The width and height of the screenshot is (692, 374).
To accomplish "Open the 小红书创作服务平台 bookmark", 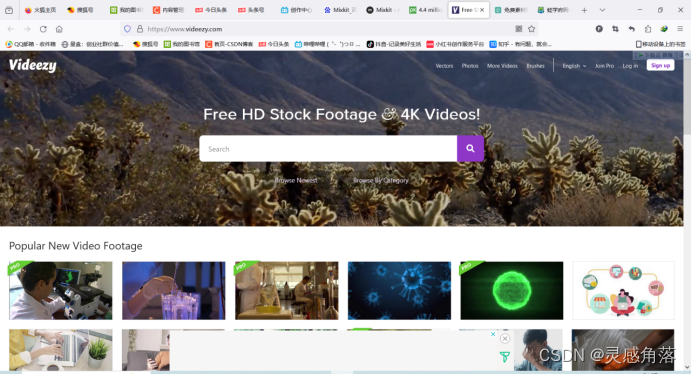I will [455, 44].
